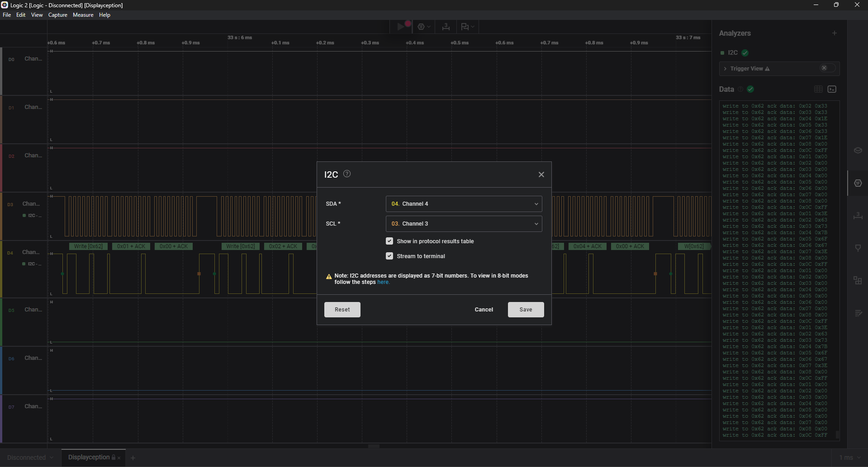Viewport: 868px width, 467px height.
Task: Click the timing markers toolbar icon
Action: pos(446,27)
